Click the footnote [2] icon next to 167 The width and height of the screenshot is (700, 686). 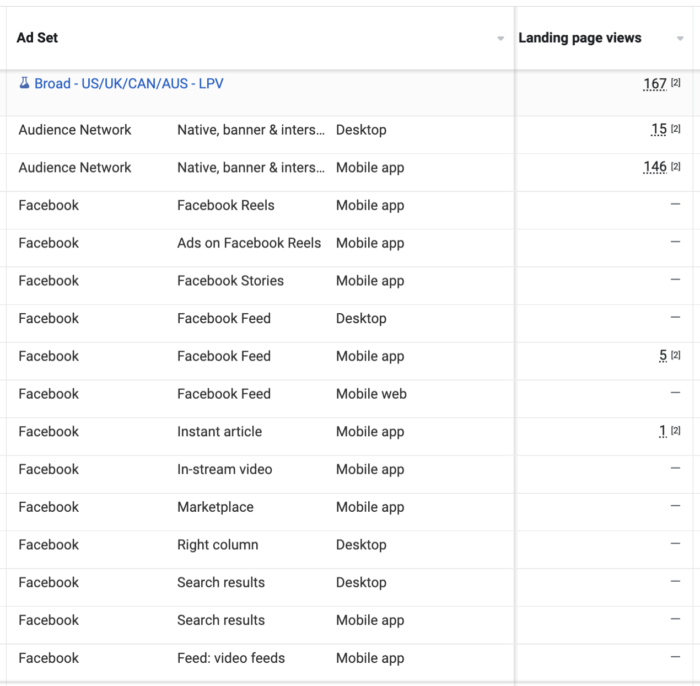[676, 83]
